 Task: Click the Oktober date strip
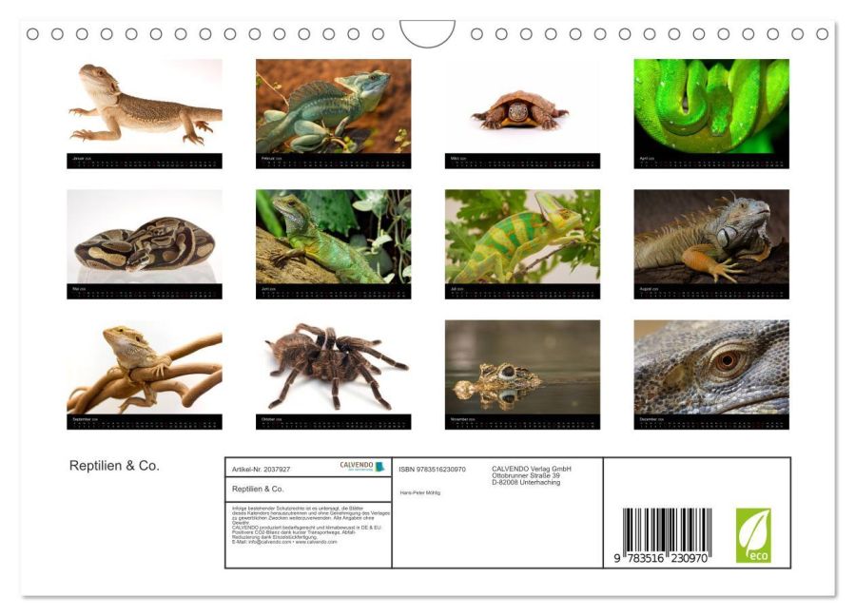pyautogui.click(x=333, y=422)
